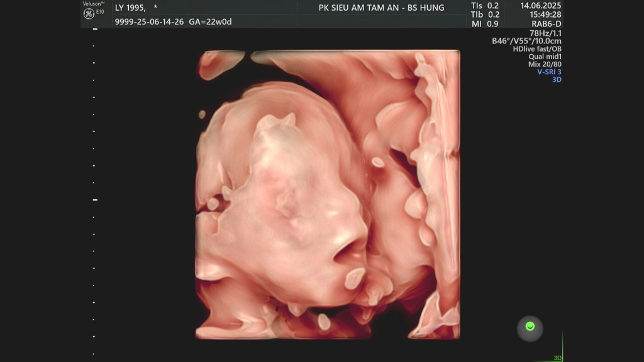Click the Qual mid1 quality setting

point(545,57)
